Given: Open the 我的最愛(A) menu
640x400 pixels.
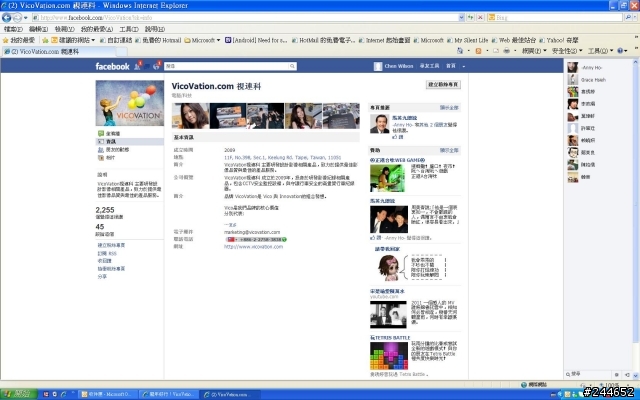Looking at the screenshot, I should pyautogui.click(x=96, y=29).
